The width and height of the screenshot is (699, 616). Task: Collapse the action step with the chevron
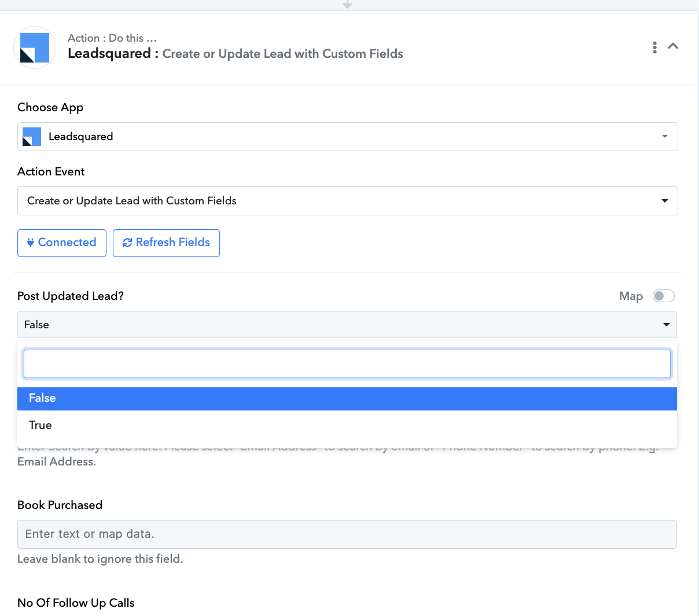tap(673, 46)
